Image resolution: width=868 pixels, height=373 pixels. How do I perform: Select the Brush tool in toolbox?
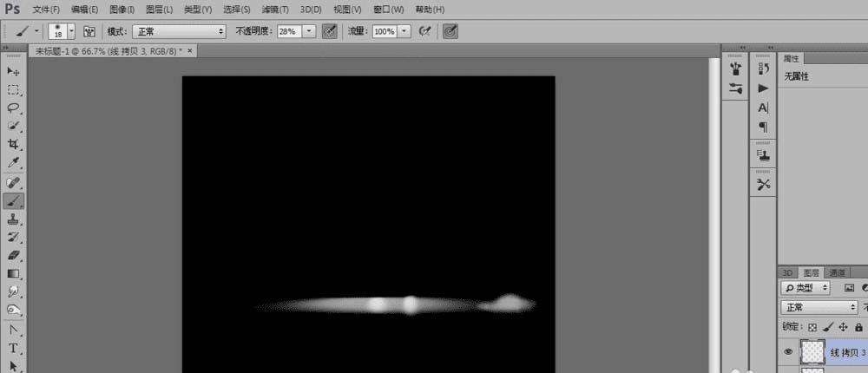pos(13,200)
